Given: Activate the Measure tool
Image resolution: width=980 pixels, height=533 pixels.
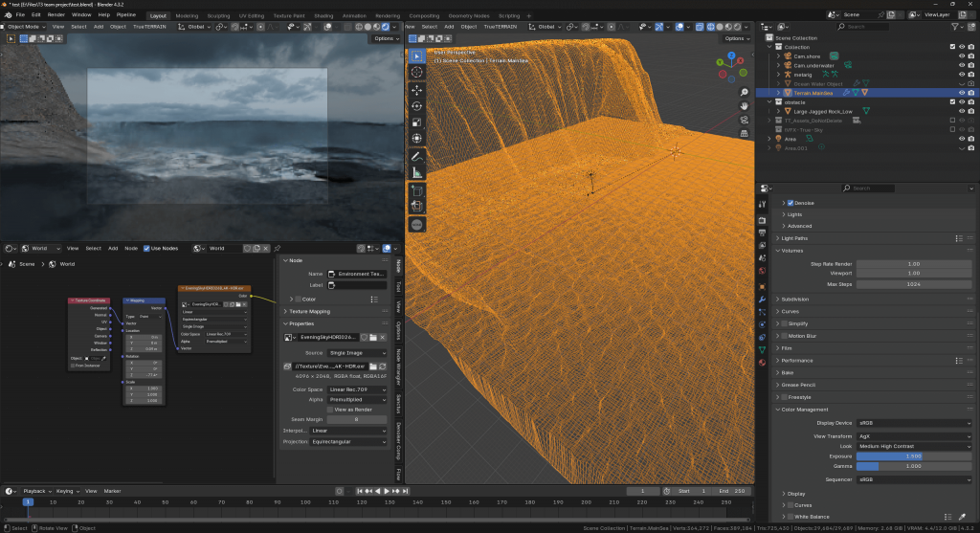Looking at the screenshot, I should 416,172.
